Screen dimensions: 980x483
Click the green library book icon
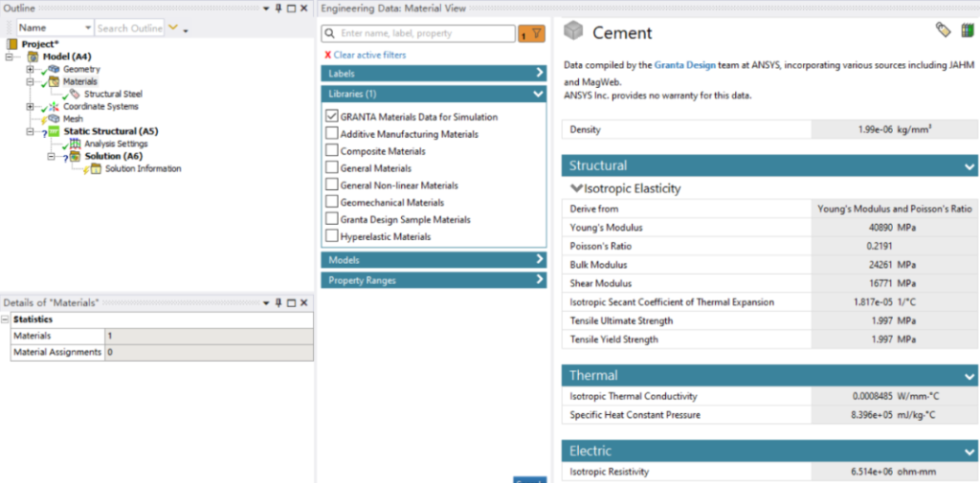click(x=968, y=31)
